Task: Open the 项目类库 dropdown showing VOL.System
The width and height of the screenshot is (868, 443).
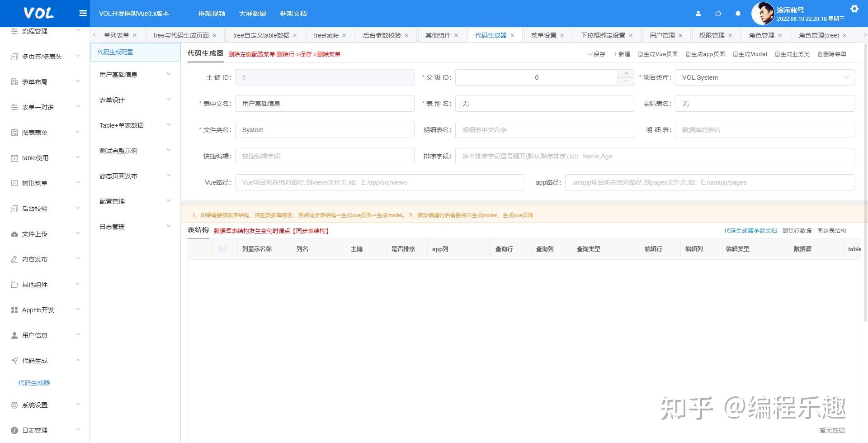Action: [x=764, y=77]
